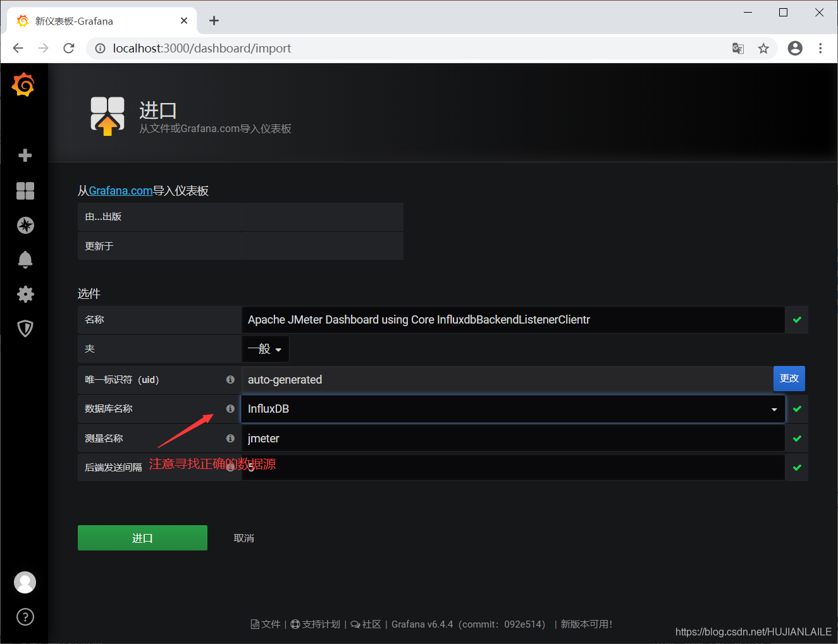Open the Configuration gear sidebar icon

tap(25, 294)
